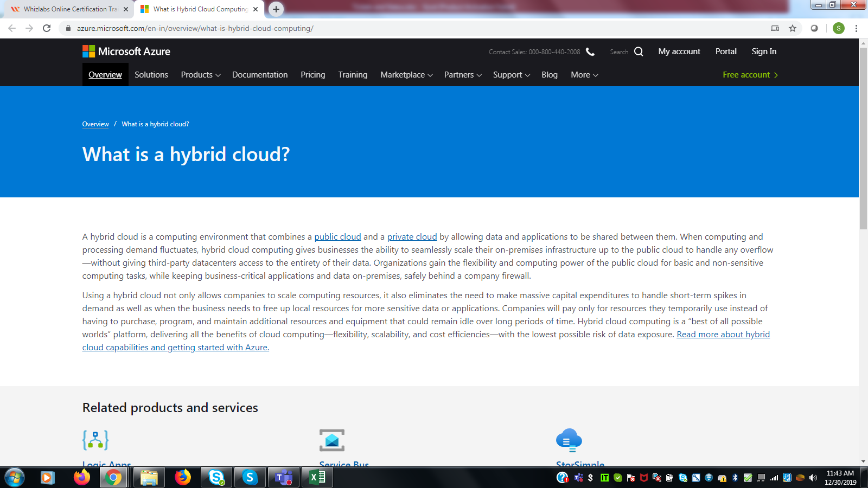Expand the Support dropdown menu

[512, 75]
